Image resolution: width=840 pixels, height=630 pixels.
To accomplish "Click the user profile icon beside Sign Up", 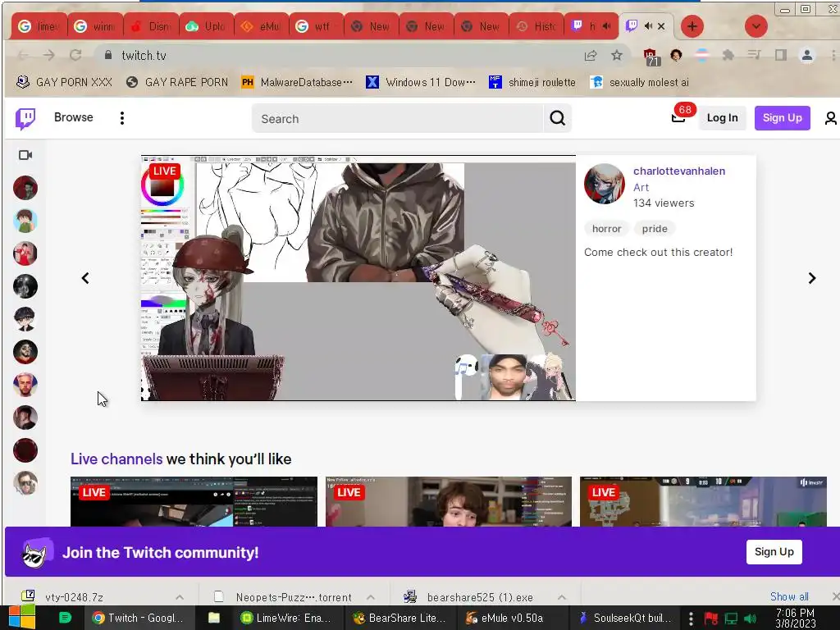I will tap(830, 118).
